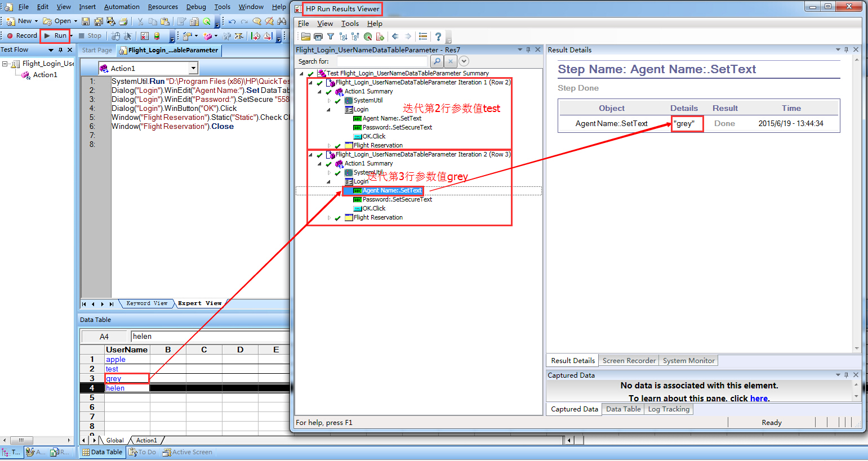Screen dimensions: 868x461
Task: Click the go to next node icon
Action: pos(343,37)
